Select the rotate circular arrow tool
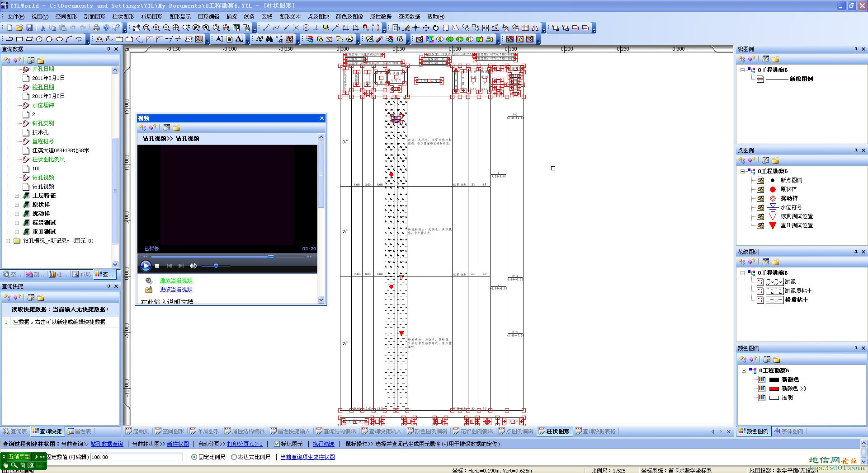Screen dimensions: 868x473 436,28
